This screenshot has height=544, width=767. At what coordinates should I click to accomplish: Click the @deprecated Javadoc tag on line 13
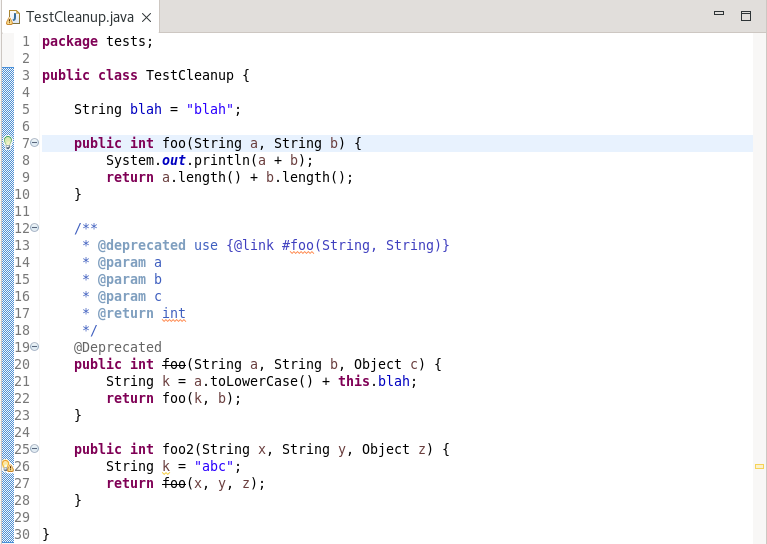point(141,245)
